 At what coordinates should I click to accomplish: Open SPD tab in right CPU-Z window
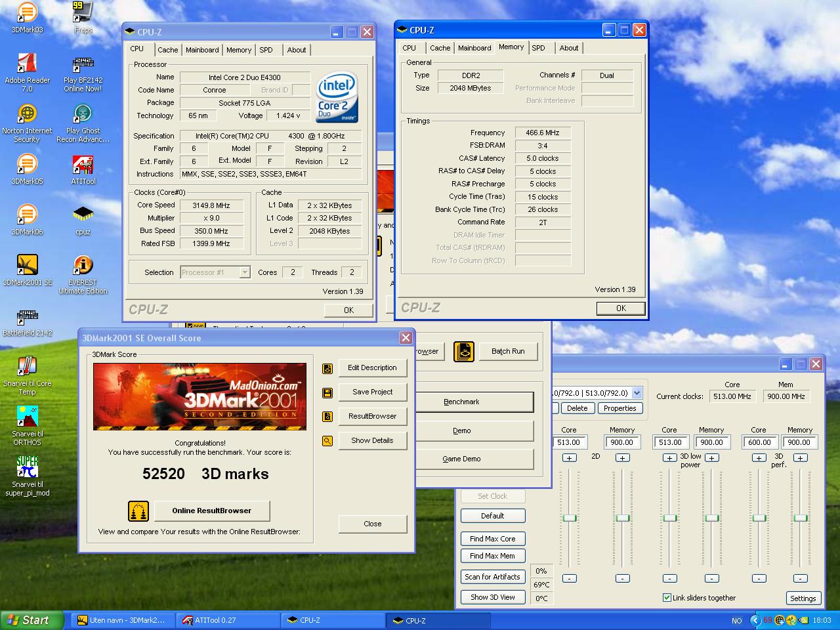538,48
